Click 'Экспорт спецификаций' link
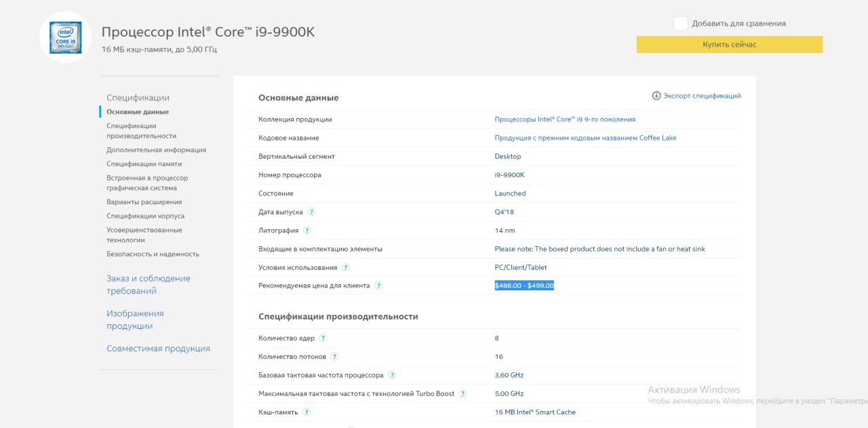The height and width of the screenshot is (428, 868). pyautogui.click(x=702, y=96)
